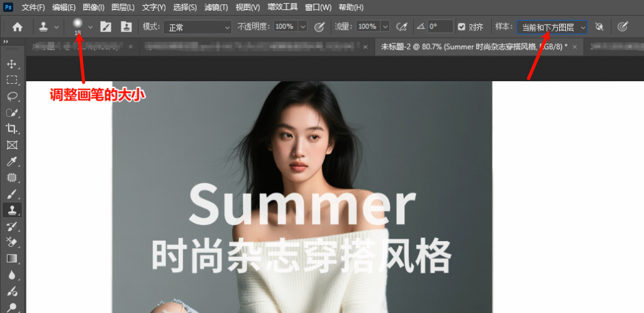Uncheck the 对齐 checkbox
Viewport: 644px width, 313px height.
click(462, 27)
